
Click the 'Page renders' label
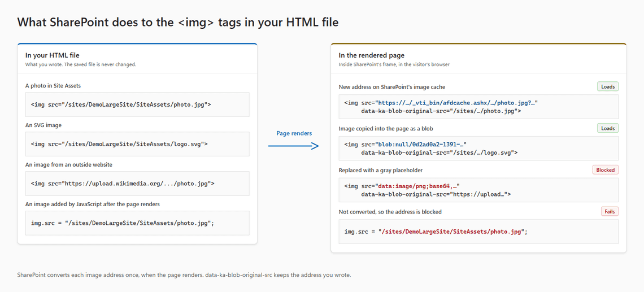pos(294,133)
